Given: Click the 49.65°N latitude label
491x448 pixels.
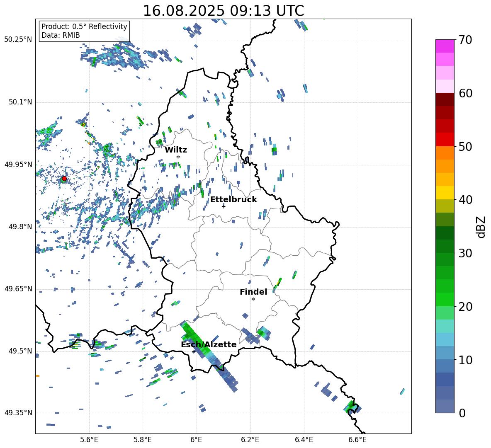Looking at the screenshot, I should pos(18,288).
